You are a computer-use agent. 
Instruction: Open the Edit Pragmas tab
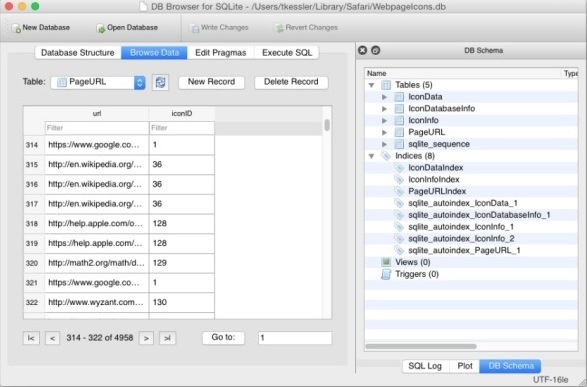(x=220, y=53)
